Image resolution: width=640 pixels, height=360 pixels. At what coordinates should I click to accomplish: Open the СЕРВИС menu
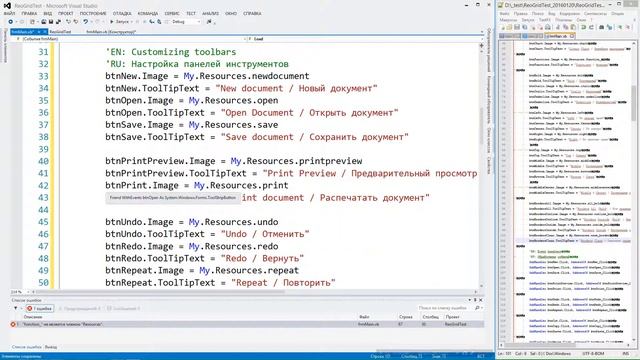pos(172,13)
